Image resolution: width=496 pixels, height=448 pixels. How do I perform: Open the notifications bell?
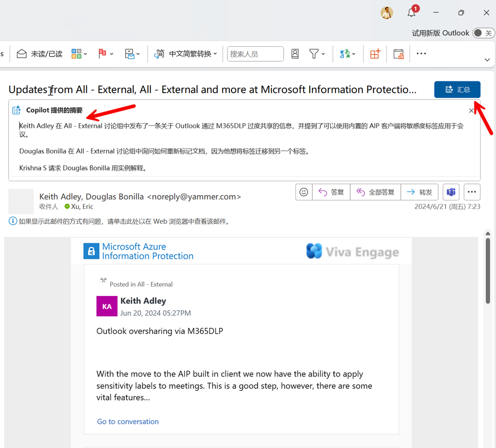click(412, 13)
